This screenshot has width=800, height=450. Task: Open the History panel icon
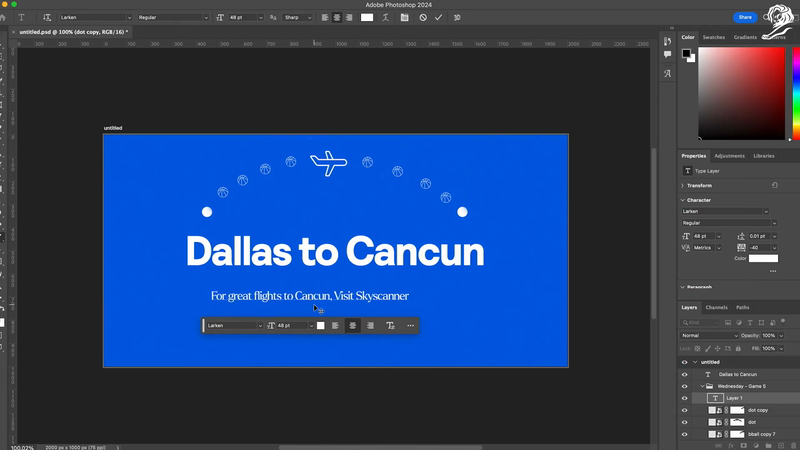667,41
